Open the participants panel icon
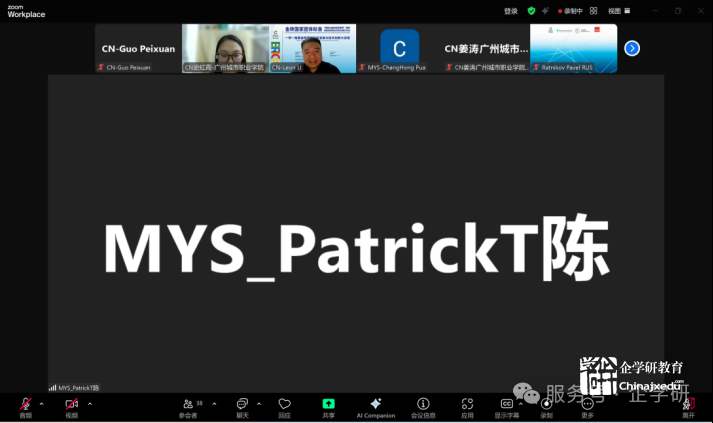This screenshot has height=423, width=713. tap(188, 404)
